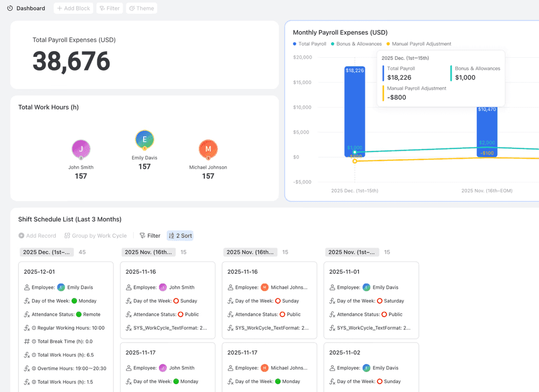
Task: Click the Add Block button
Action: (x=73, y=8)
